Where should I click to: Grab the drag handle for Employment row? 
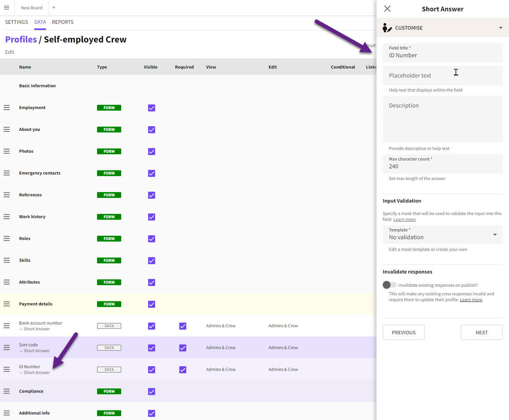[7, 108]
